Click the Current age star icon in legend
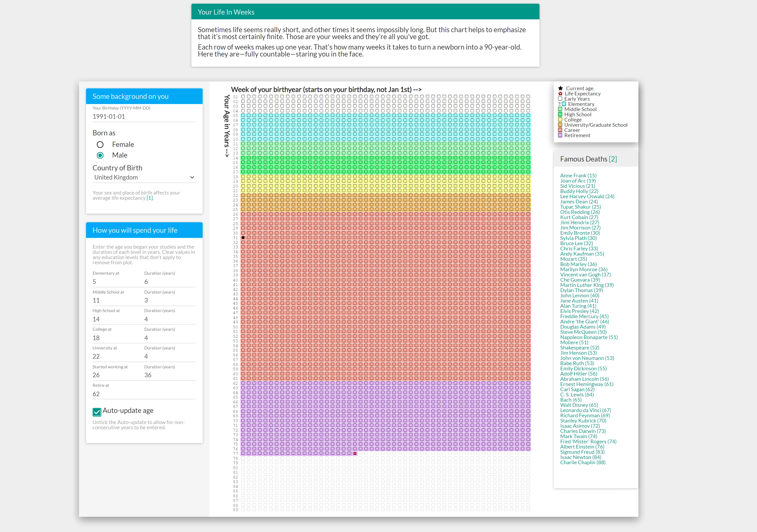Viewport: 757px width, 532px height. click(x=561, y=88)
